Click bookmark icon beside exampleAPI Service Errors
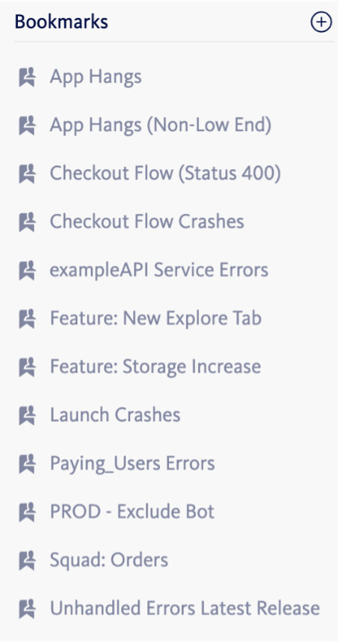340x644 pixels. coord(27,271)
